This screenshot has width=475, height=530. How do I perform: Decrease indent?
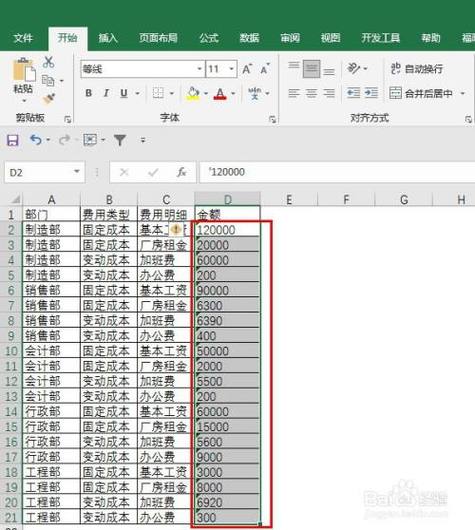[354, 93]
